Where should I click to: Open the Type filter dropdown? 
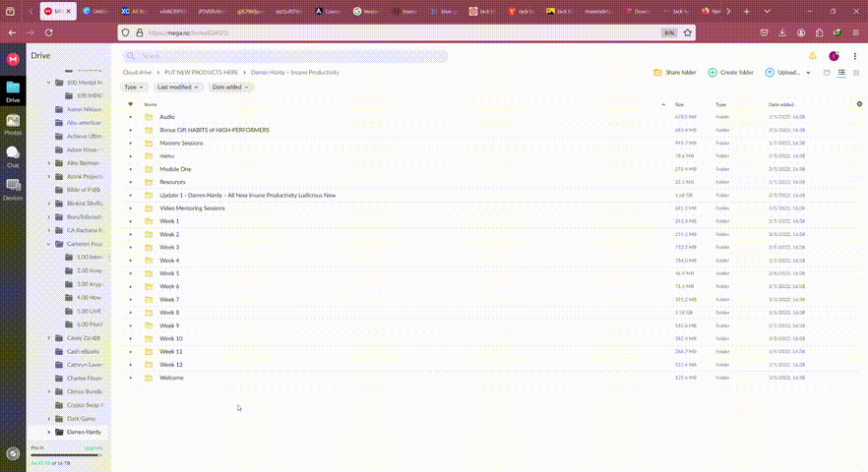click(x=134, y=87)
